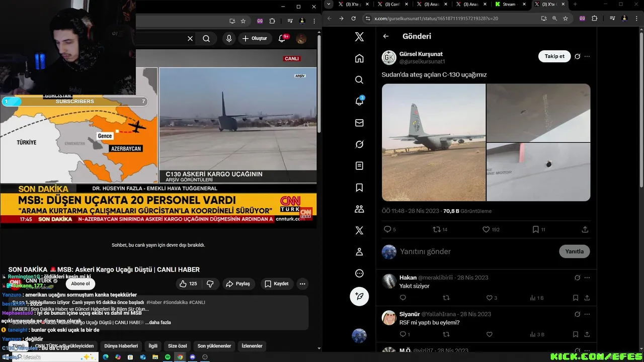Bookmark Hakan's reply 'Yakıt siziyor'
This screenshot has height=362, width=644.
tap(576, 298)
